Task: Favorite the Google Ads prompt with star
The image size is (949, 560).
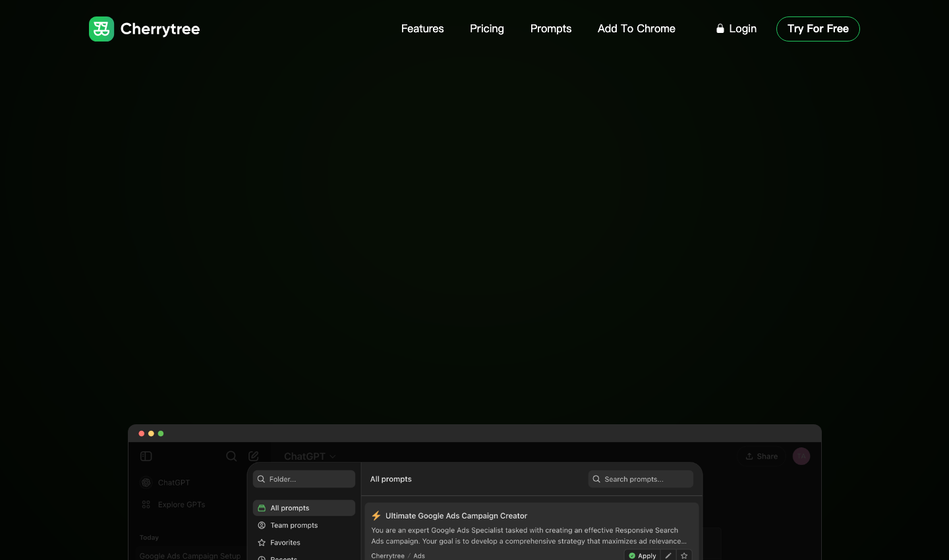Action: coord(684,555)
